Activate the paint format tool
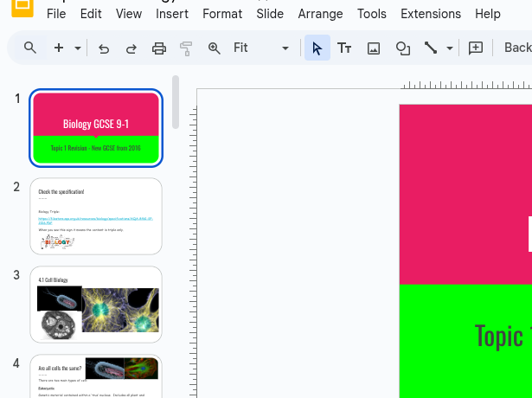 click(x=186, y=48)
